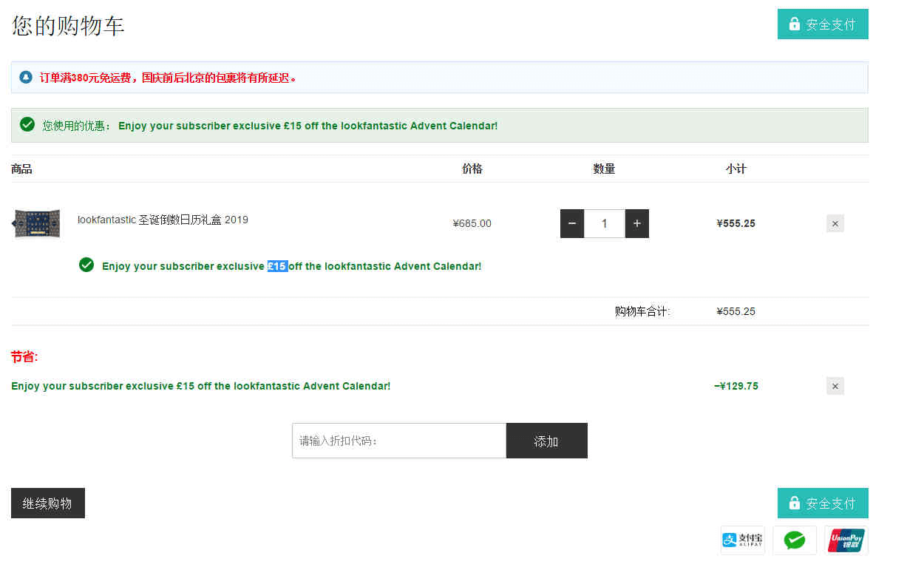Click the 节省 savings heading

[24, 357]
